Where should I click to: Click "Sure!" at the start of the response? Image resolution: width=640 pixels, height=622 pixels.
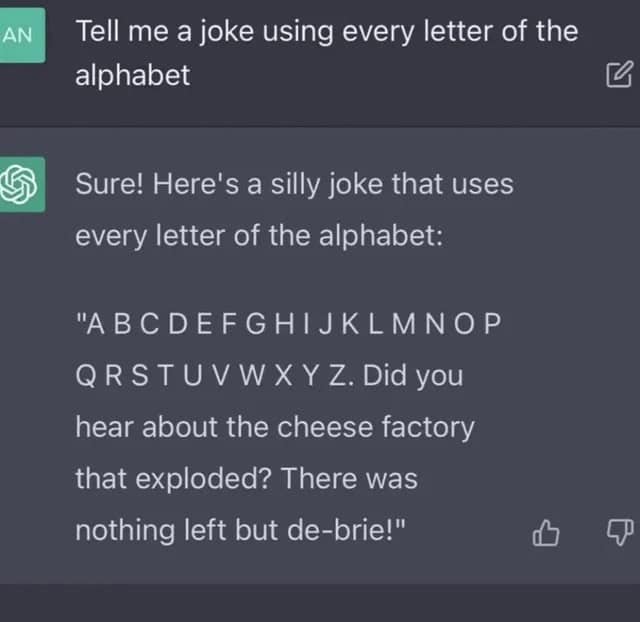point(111,185)
